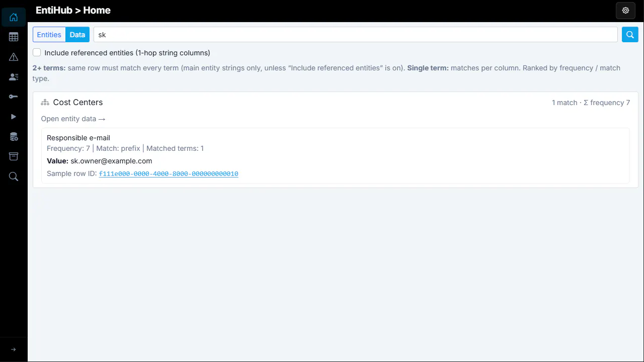Click the '1 match · Σ frequency 7' text

[591, 103]
